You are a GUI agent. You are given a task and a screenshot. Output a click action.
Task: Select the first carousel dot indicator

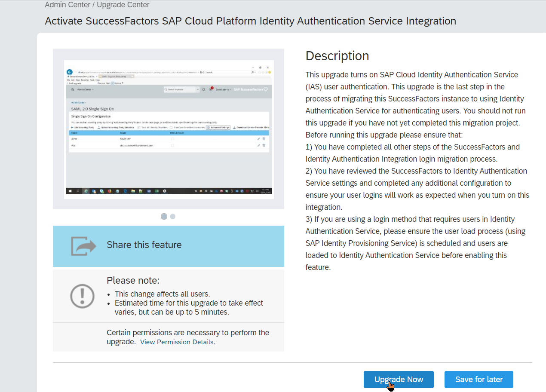pyautogui.click(x=164, y=216)
